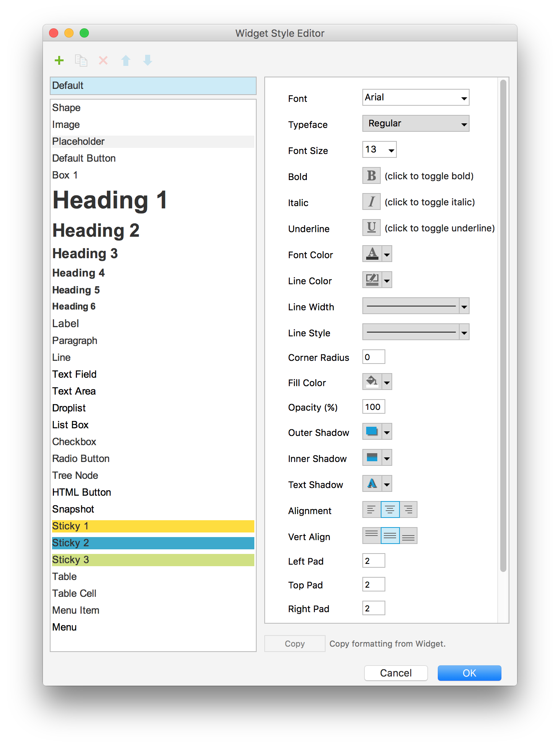Select the Heading 3 style
The height and width of the screenshot is (747, 560).
click(153, 253)
